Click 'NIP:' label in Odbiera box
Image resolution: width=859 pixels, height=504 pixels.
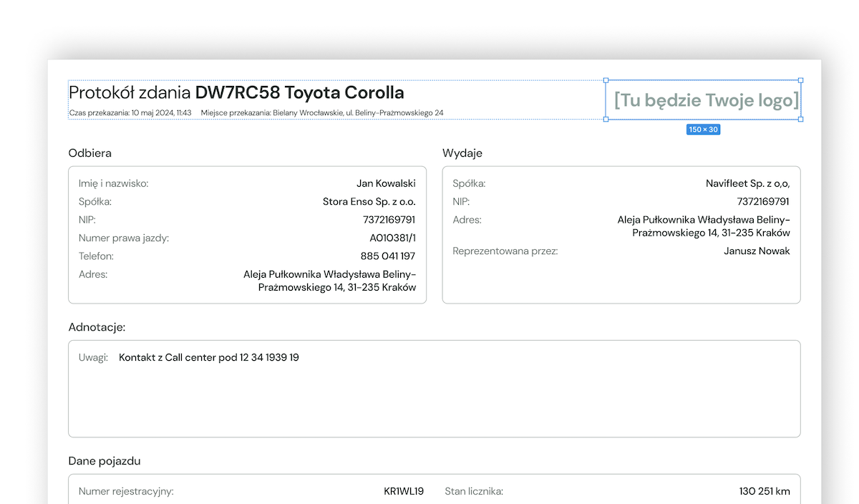[x=87, y=220]
